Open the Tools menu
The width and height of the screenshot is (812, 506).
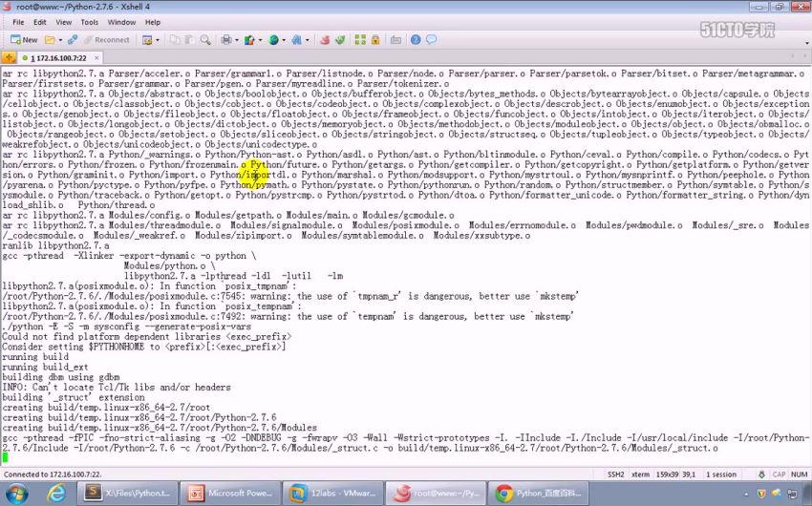[x=89, y=21]
